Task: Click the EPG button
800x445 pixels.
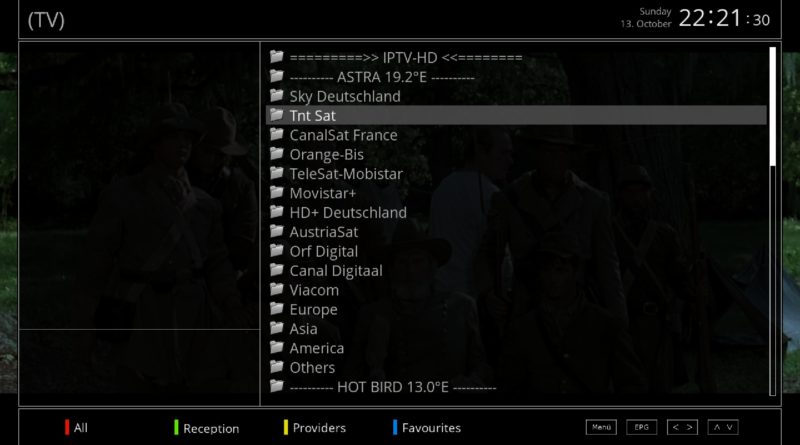Action: tap(641, 427)
